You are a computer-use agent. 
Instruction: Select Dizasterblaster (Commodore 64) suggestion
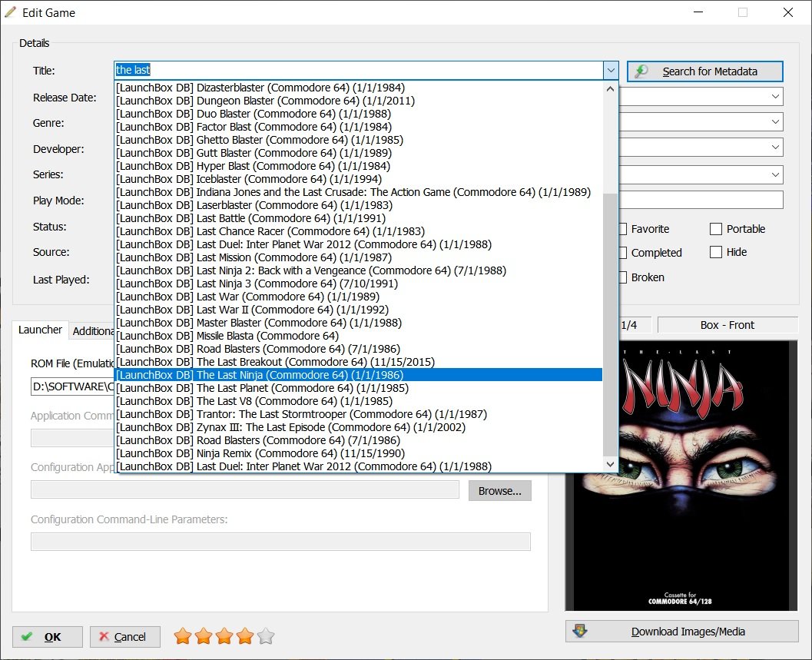(x=358, y=88)
